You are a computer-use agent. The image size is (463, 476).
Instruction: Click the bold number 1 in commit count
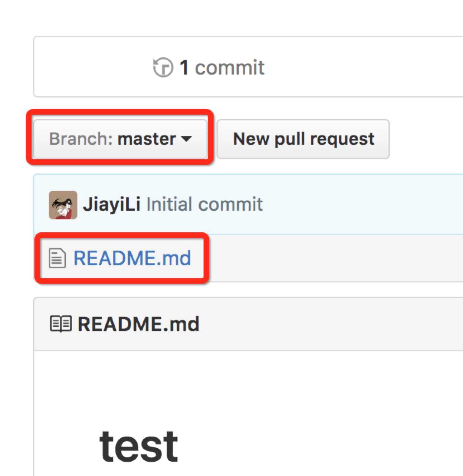(184, 67)
